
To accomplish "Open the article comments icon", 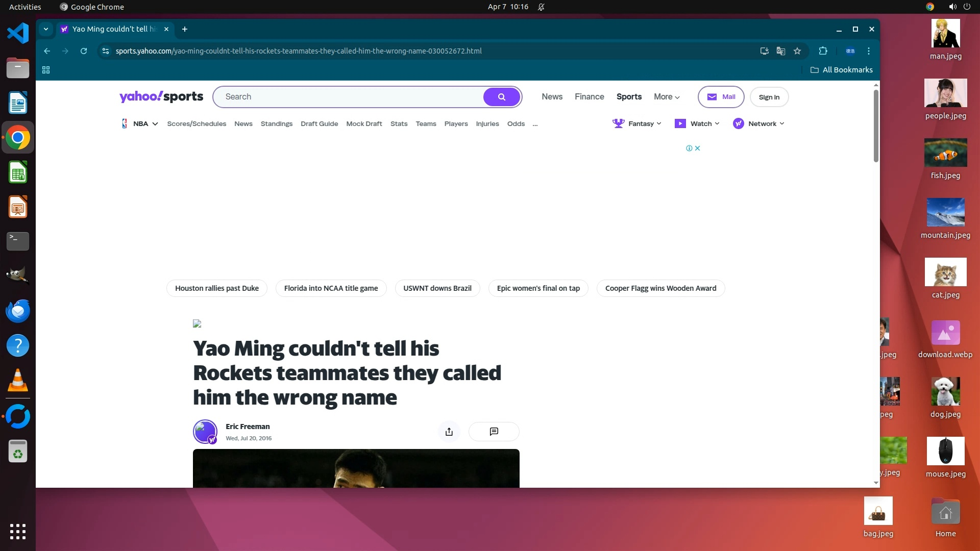I will tap(494, 432).
